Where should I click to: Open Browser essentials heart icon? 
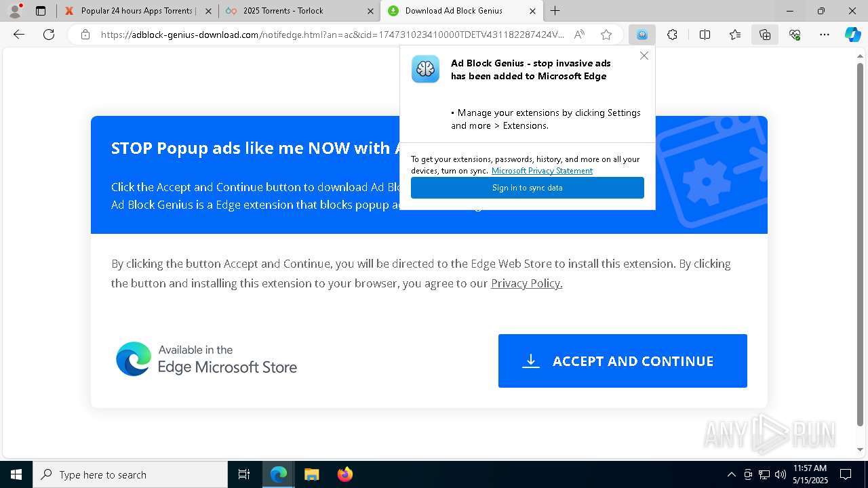point(795,35)
